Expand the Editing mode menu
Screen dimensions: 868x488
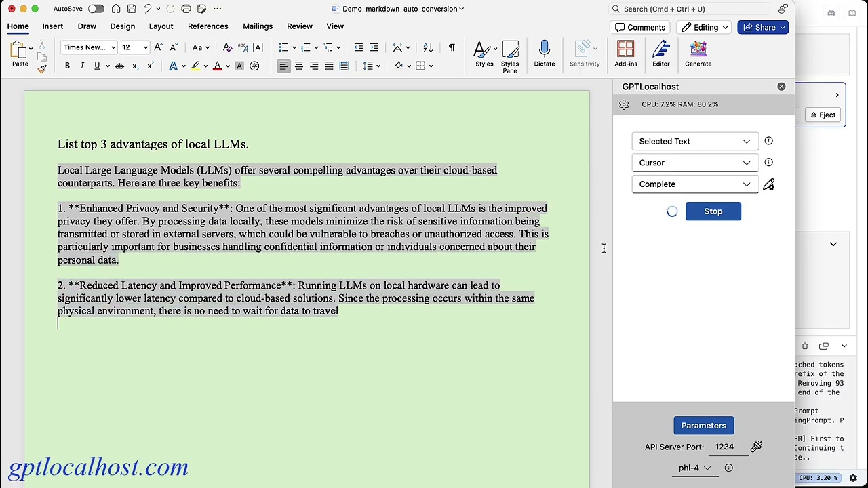click(x=705, y=27)
